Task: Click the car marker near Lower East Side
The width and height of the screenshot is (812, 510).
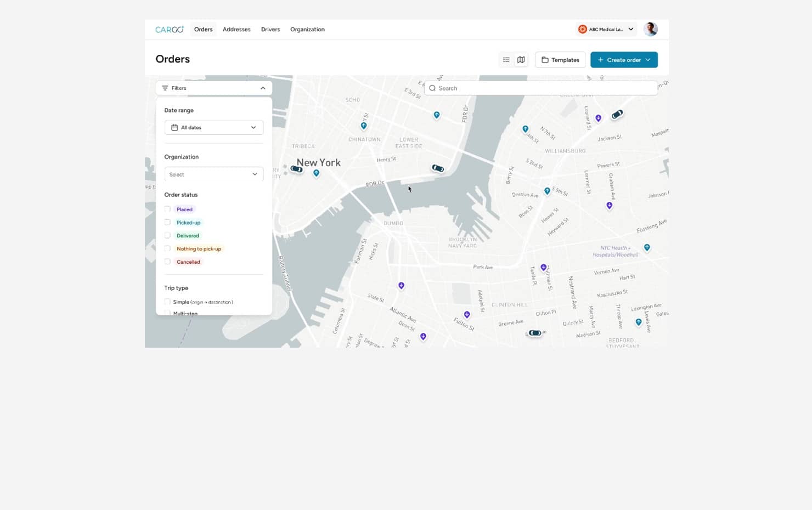Action: point(438,168)
